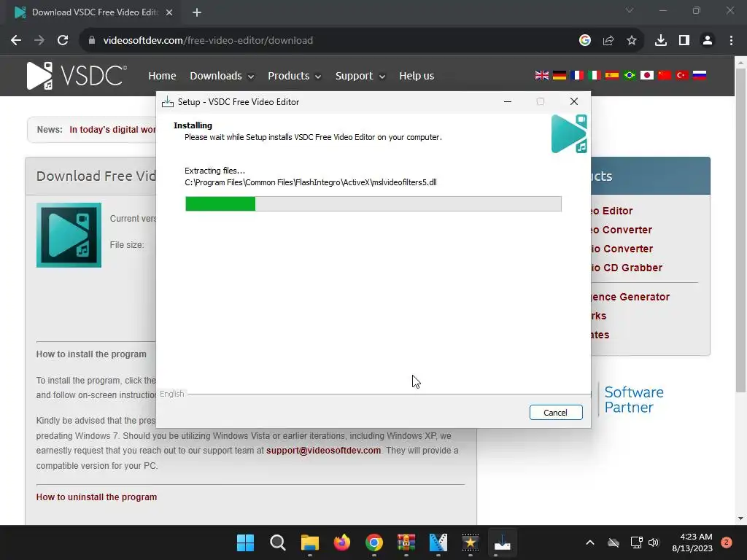Share this page icon in address bar

click(x=608, y=41)
